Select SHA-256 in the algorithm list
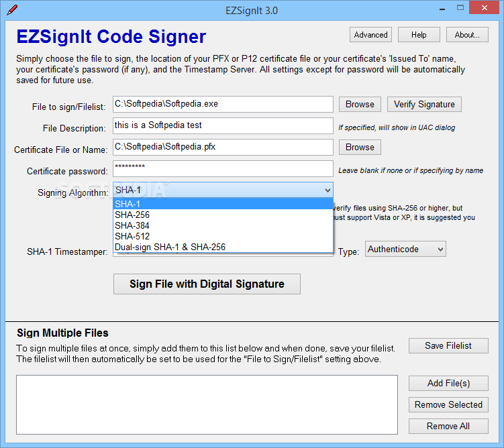 tap(223, 215)
